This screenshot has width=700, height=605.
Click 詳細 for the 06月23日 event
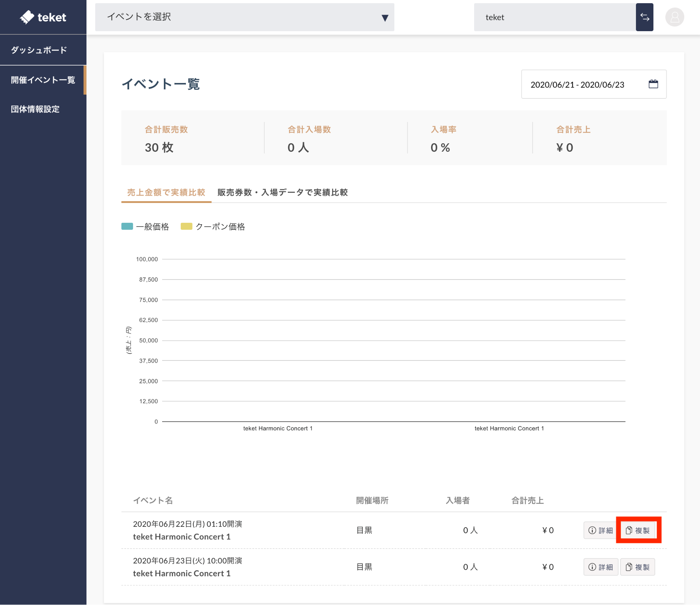coord(601,567)
